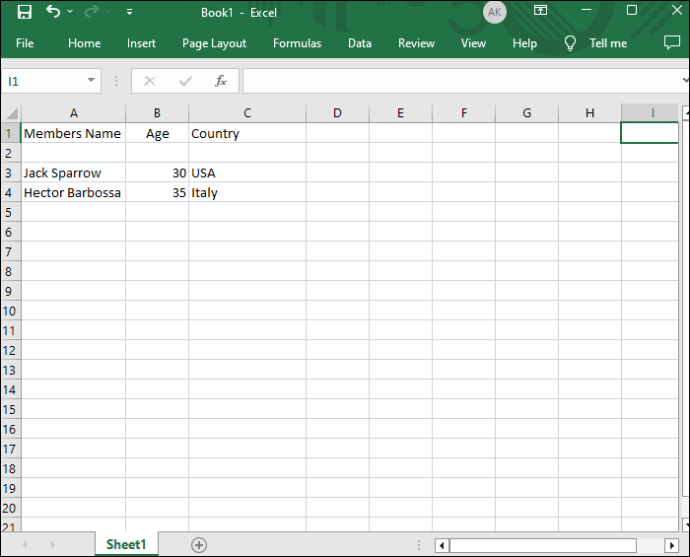Viewport: 690px width, 557px height.
Task: Open the ribbon display options icon
Action: point(540,11)
